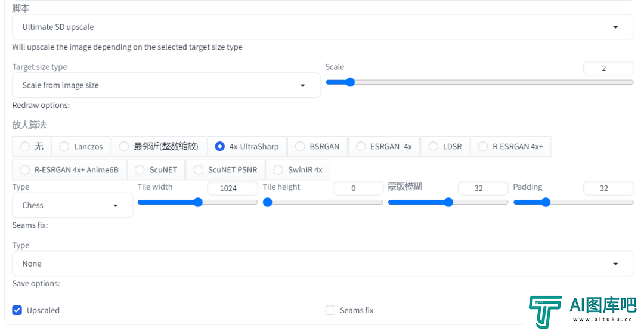Click the Tile height number field

358,188
